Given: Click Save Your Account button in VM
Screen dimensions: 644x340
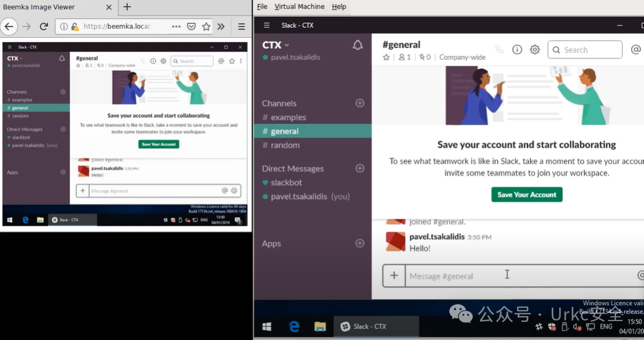Looking at the screenshot, I should (526, 195).
